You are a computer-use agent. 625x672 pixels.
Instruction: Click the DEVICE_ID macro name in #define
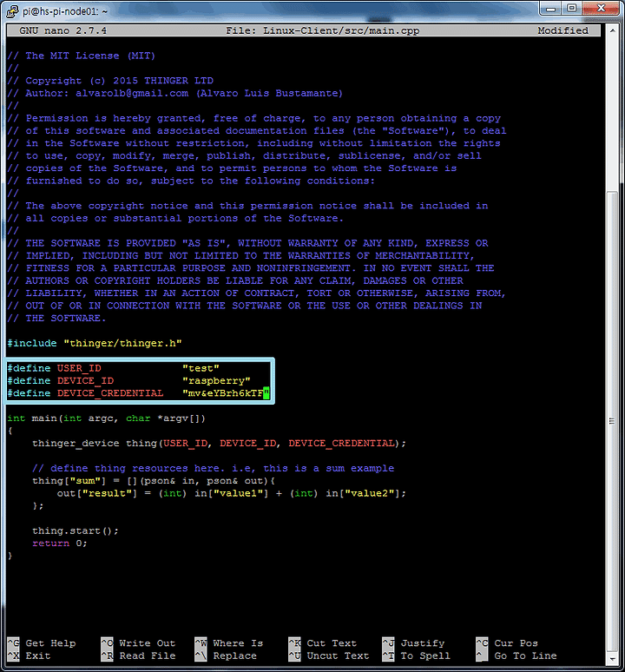point(85,380)
